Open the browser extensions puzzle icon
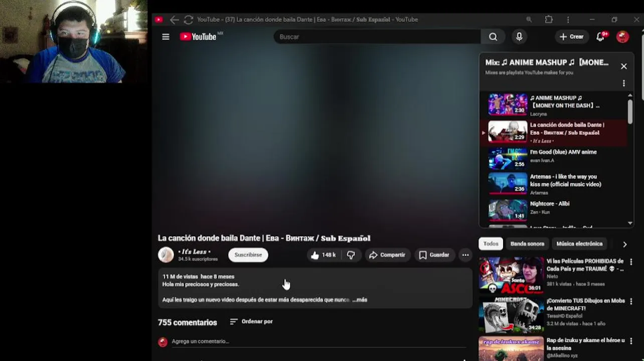The height and width of the screenshot is (361, 644). tap(549, 20)
